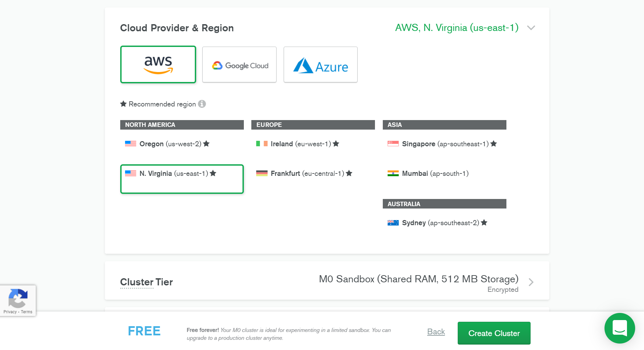Image resolution: width=644 pixels, height=350 pixels.
Task: Click the star next to N. Virginia
Action: click(213, 173)
